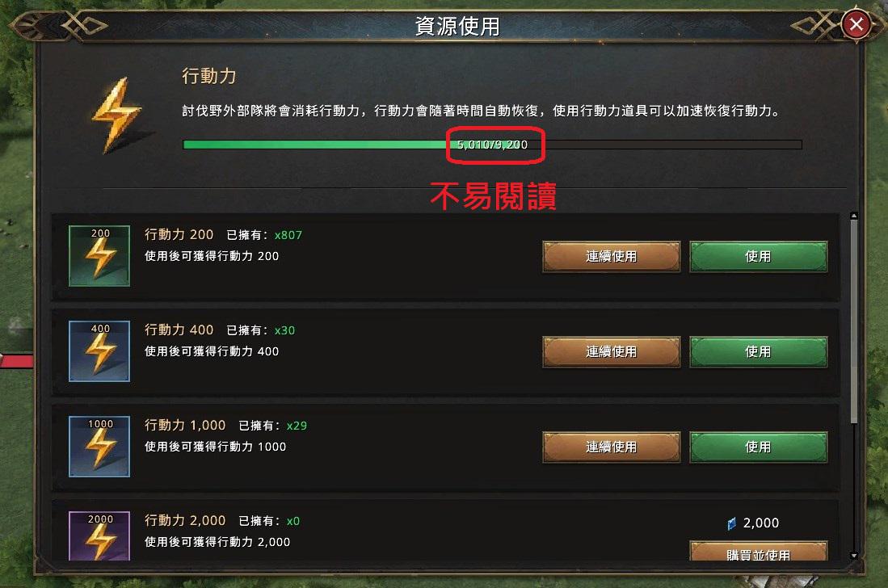The height and width of the screenshot is (588, 888).
Task: Click the scrollbar up arrow
Action: coord(854,216)
